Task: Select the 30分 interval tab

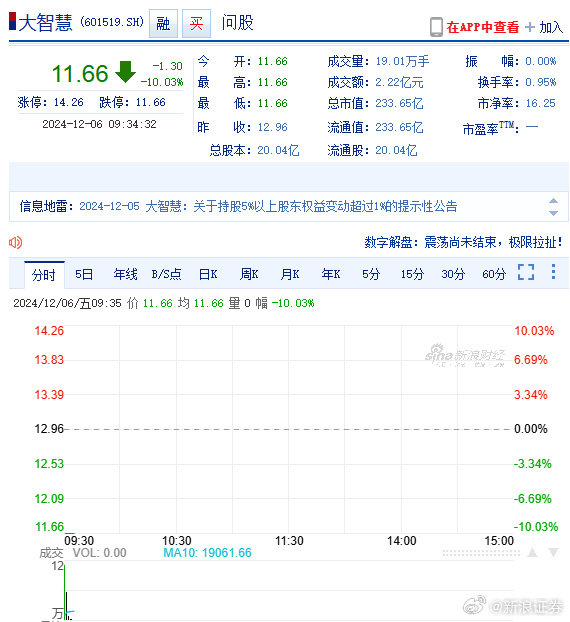Action: [453, 274]
